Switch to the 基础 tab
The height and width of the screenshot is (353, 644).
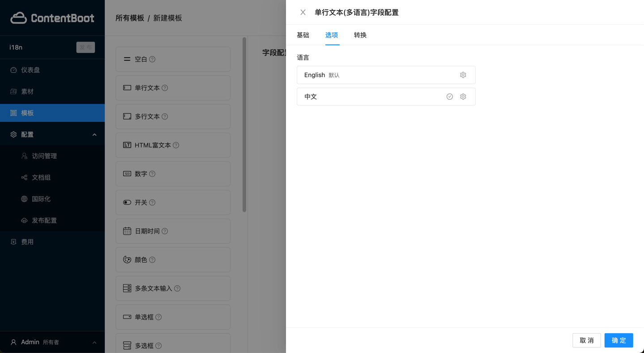303,35
